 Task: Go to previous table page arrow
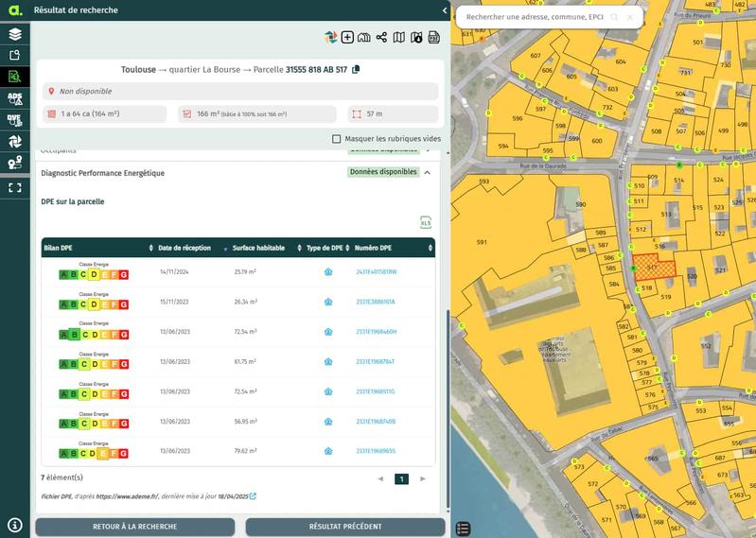380,478
